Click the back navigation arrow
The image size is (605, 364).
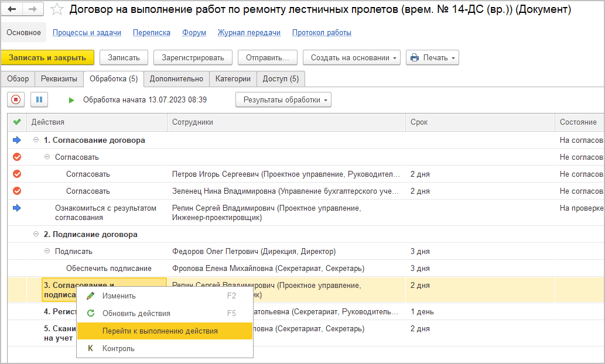[x=12, y=9]
